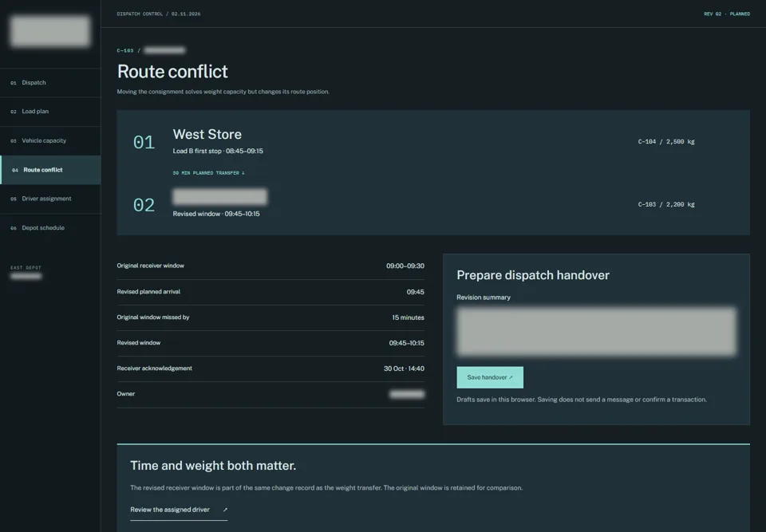Click the arrow icon beside Review the assigned driver
766x532 pixels.
tap(225, 510)
